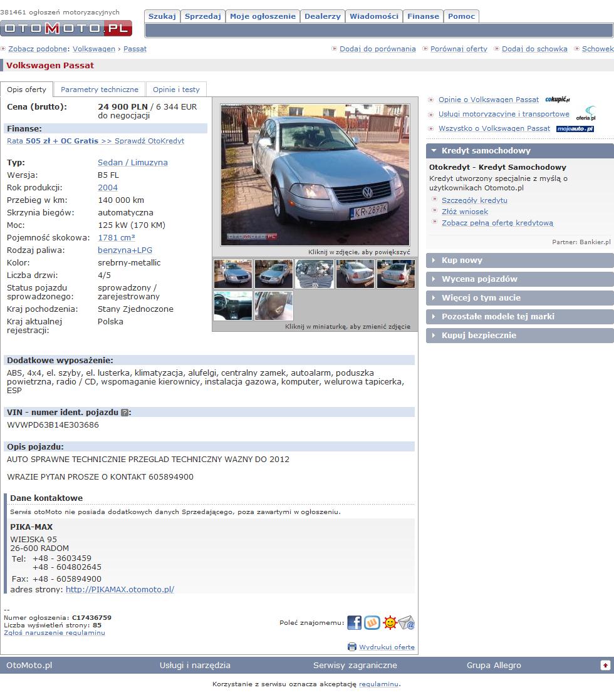Viewport: 614px width, 700px height.
Task: Expand the Kupuj bezpiecznie section
Action: click(520, 335)
